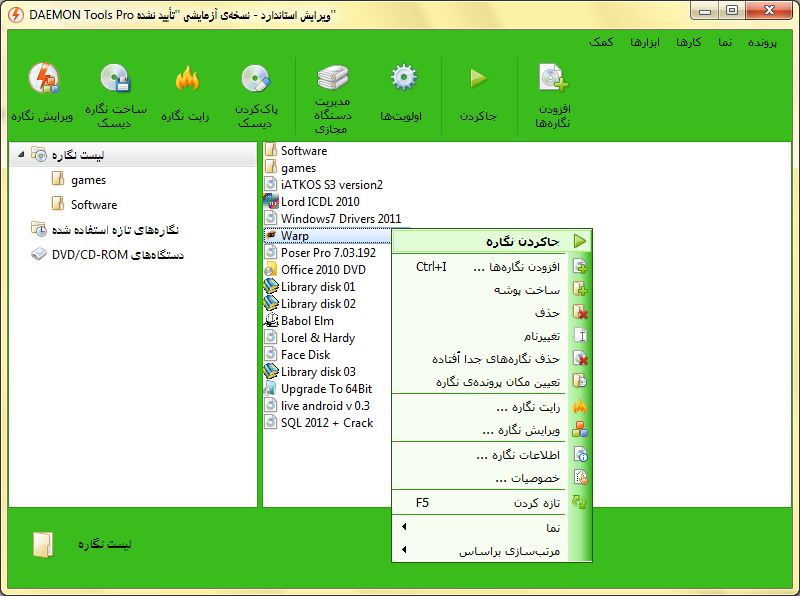Collapse the image catalog tree node
The height and width of the screenshot is (596, 800).
[21, 155]
